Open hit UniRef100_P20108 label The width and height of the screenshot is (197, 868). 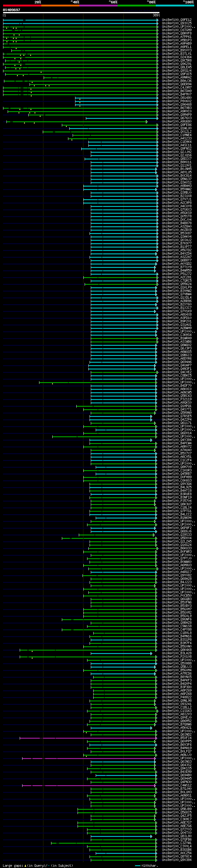coord(176,656)
